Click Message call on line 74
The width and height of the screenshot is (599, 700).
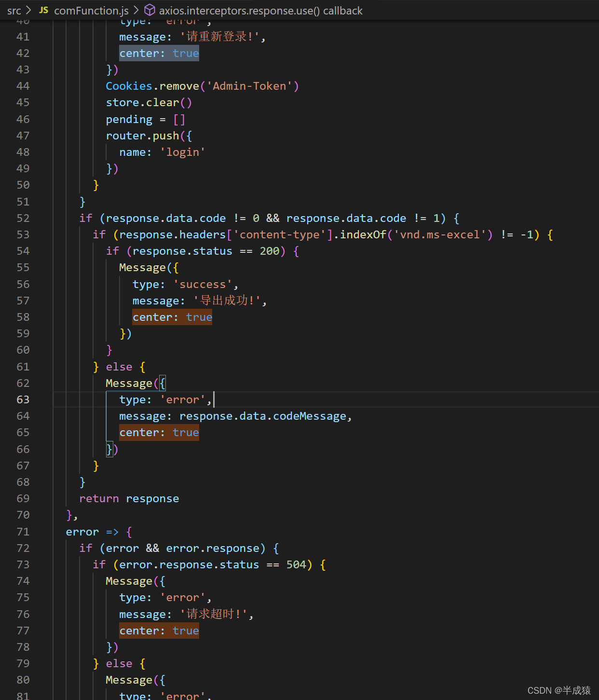[x=129, y=581]
